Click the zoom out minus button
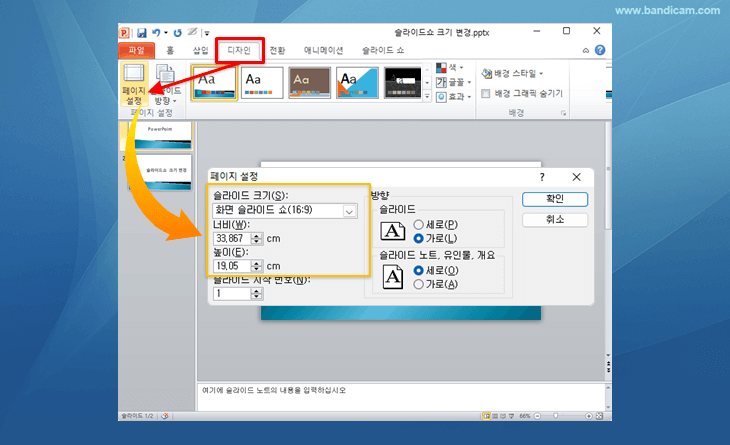 537,416
